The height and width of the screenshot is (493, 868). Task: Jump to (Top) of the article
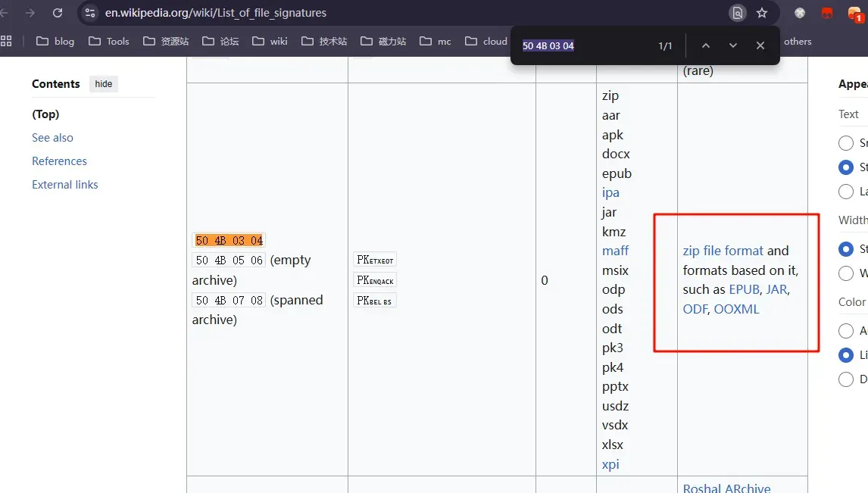[45, 114]
